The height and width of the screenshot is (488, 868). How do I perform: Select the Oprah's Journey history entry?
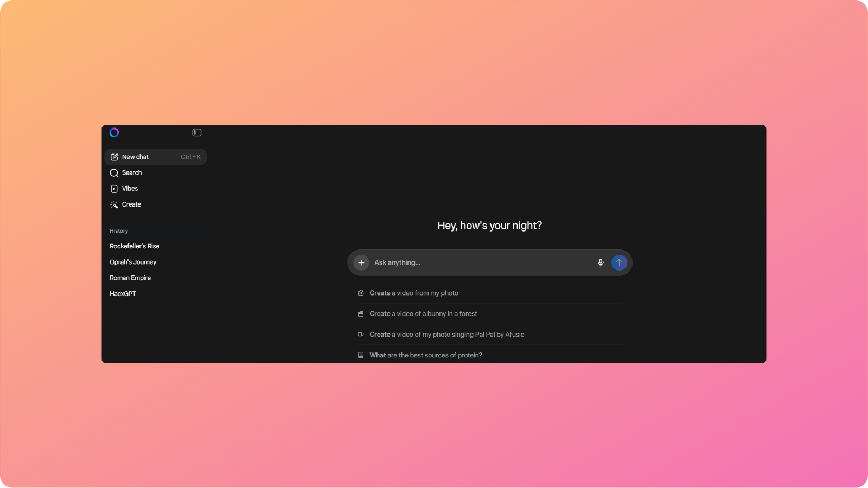click(x=133, y=262)
